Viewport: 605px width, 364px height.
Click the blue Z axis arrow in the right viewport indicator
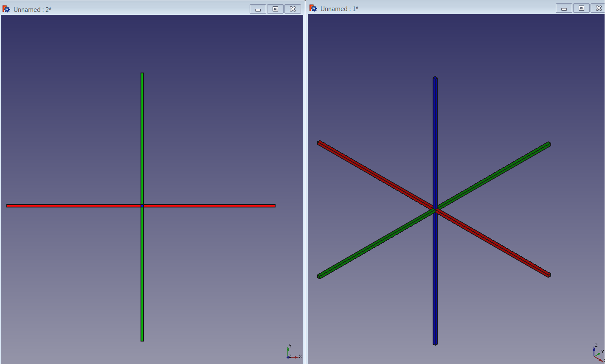594,349
